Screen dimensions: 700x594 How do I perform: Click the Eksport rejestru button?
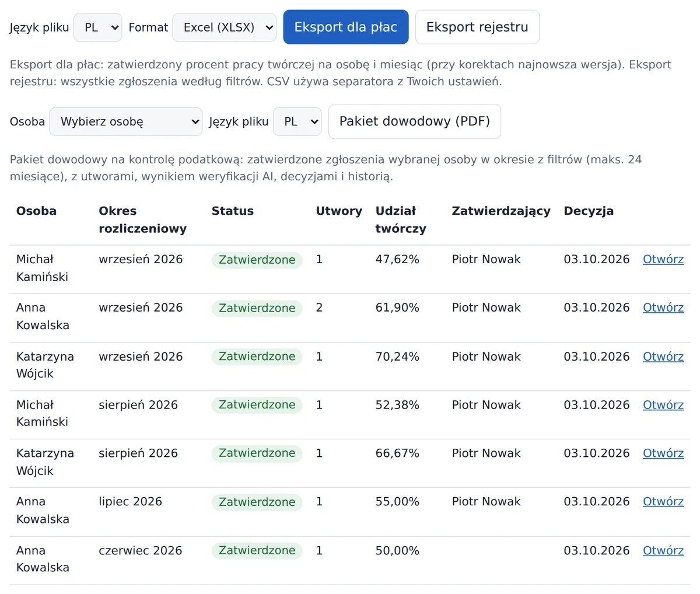click(x=477, y=27)
